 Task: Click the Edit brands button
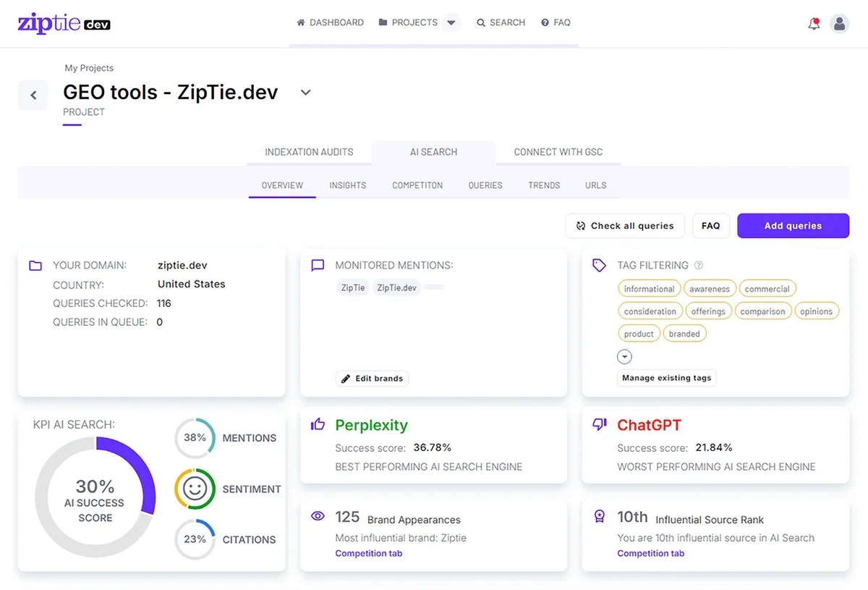click(373, 379)
